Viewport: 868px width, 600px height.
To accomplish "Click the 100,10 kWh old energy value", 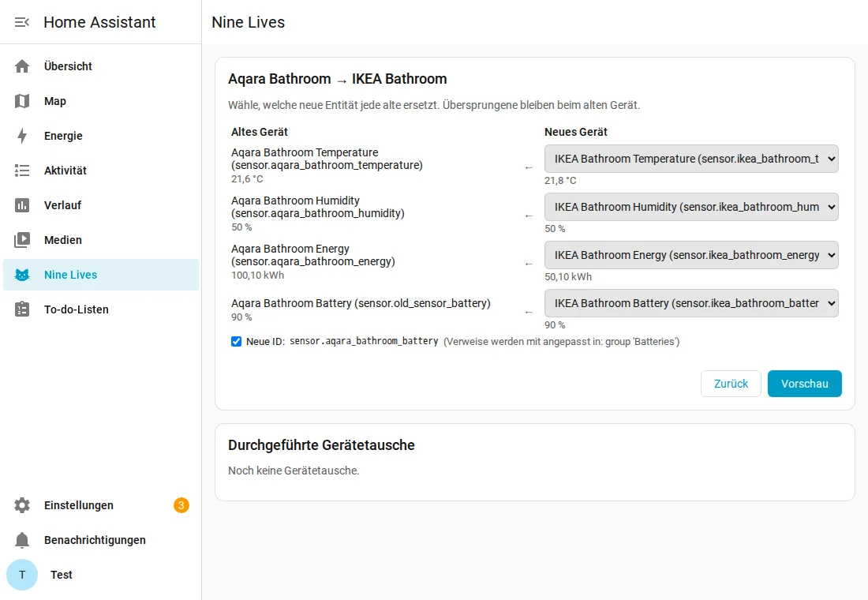I will point(257,276).
